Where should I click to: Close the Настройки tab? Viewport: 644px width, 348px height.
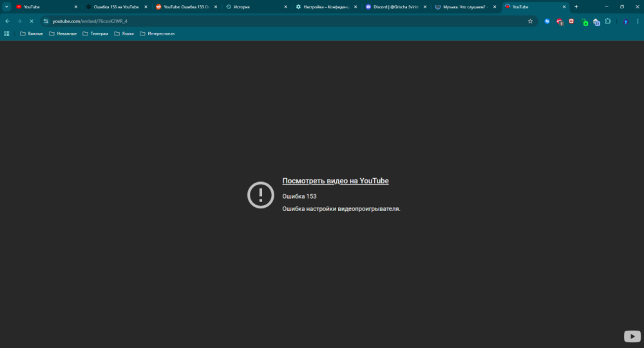tap(355, 7)
